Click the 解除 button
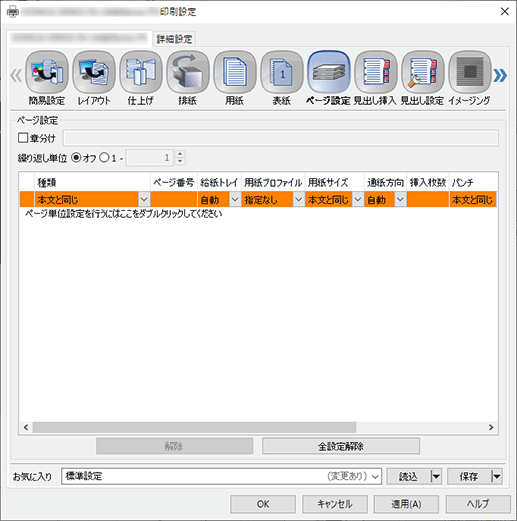 pos(174,446)
